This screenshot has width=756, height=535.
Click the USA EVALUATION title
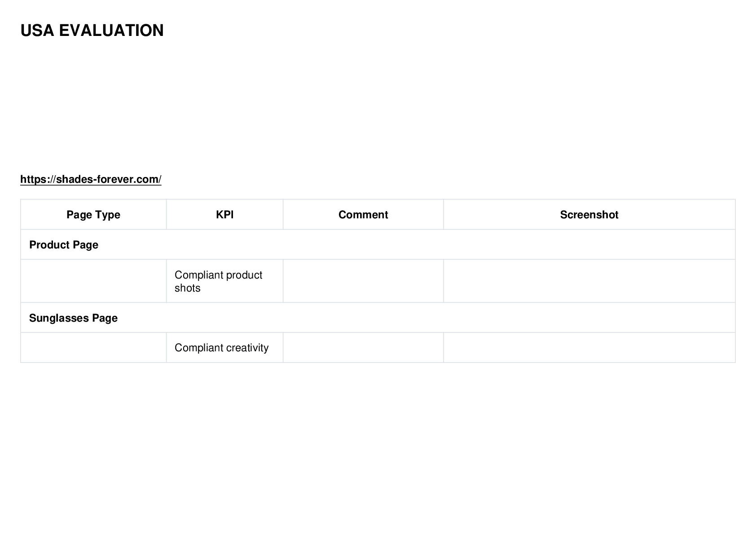tap(92, 31)
